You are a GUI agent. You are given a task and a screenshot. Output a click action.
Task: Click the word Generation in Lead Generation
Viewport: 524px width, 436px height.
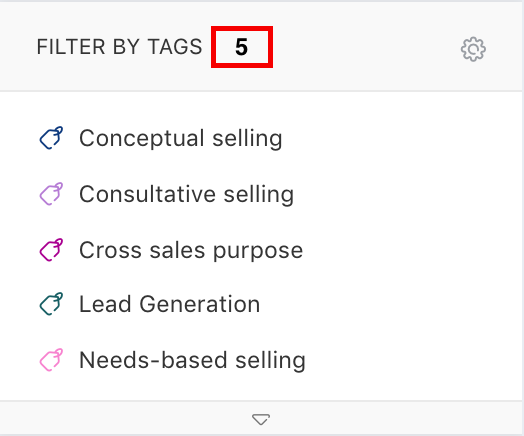click(x=200, y=304)
